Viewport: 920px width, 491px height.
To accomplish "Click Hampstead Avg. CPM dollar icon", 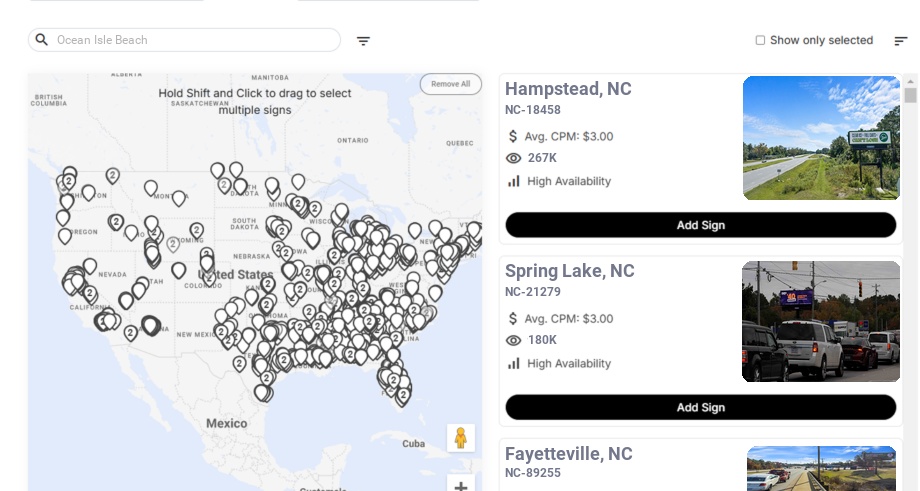I will pos(513,136).
